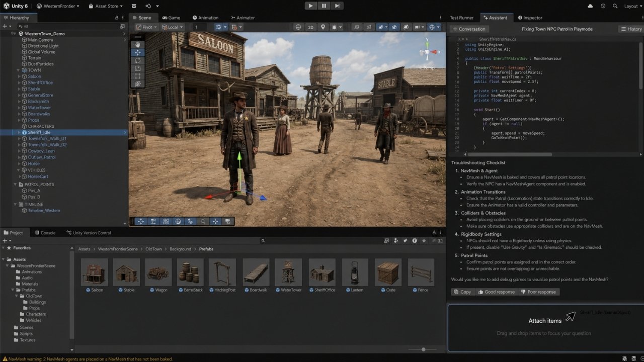The image size is (644, 362).
Task: Open Scene view kebab options menu
Action: [441, 18]
